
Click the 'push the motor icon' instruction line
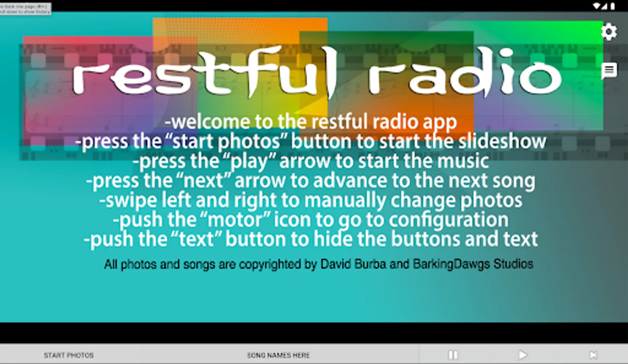[311, 220]
